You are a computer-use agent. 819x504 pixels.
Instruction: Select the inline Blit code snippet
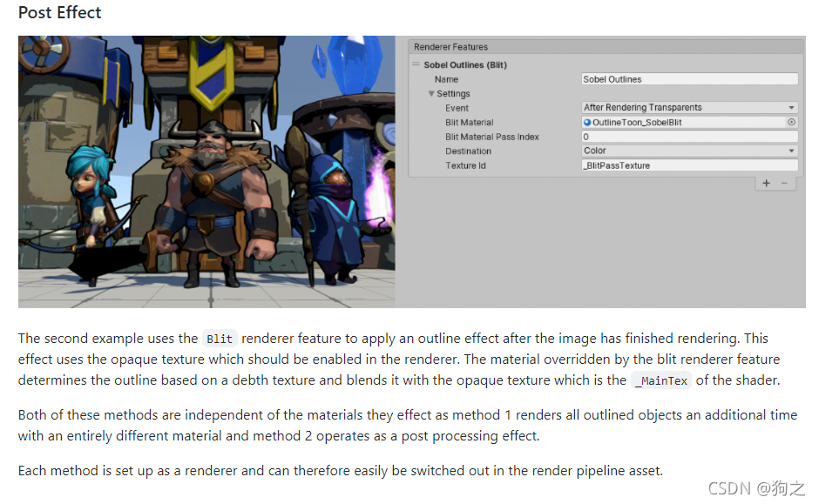219,339
